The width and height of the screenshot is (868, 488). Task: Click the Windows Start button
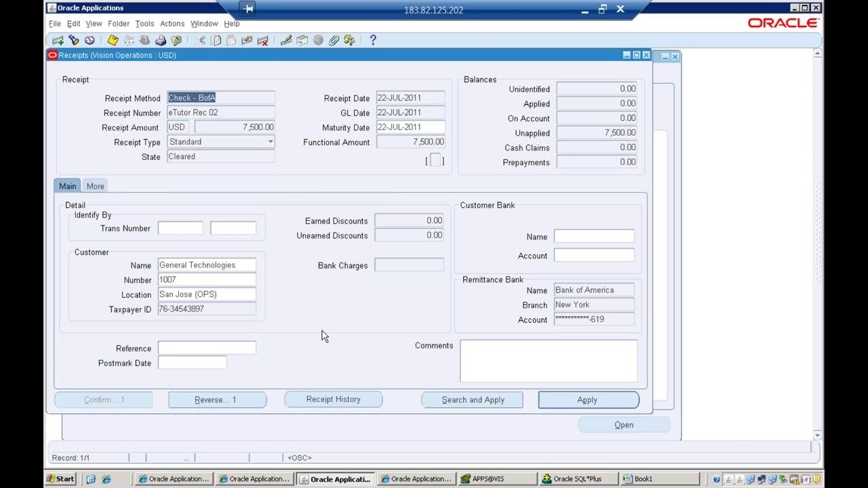(61, 479)
